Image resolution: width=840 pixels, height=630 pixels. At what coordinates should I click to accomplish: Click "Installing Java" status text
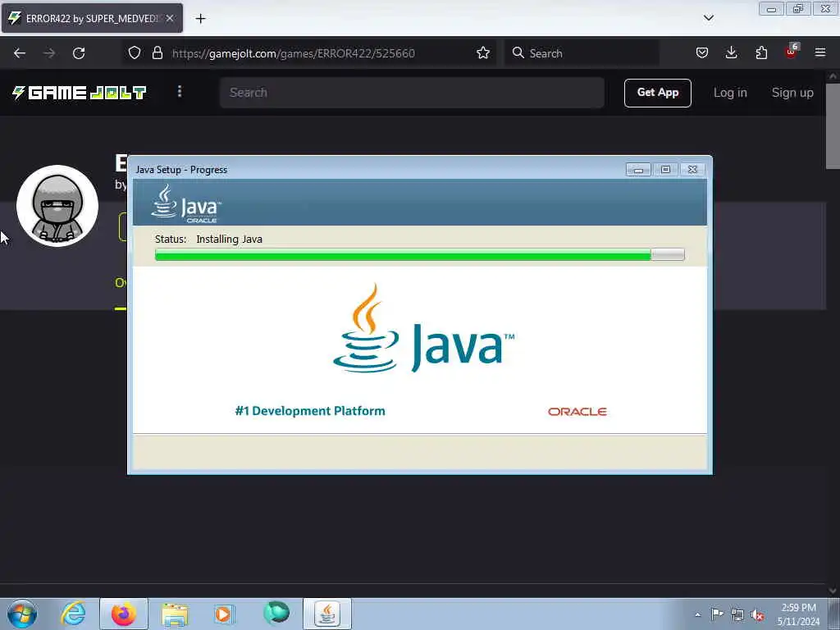click(230, 239)
